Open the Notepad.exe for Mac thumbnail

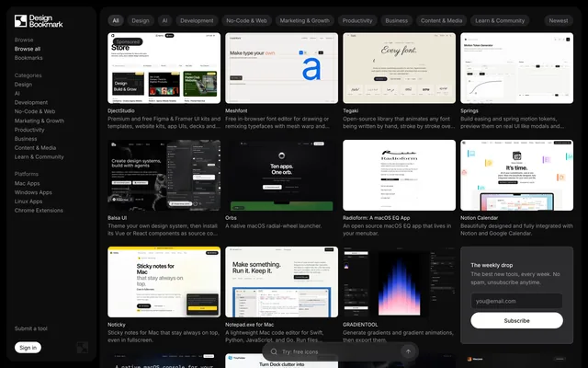(x=282, y=282)
